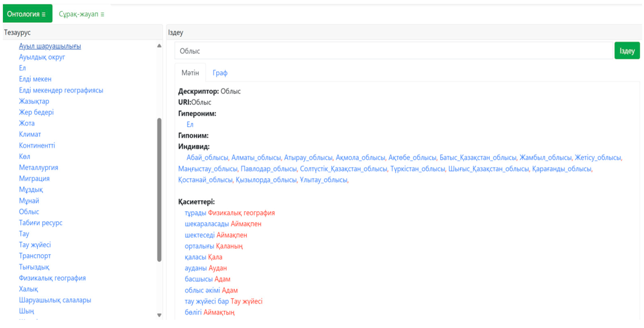Screen dimensions: 644x328
Task: Open Абай_облысы individual link
Action: click(x=207, y=157)
